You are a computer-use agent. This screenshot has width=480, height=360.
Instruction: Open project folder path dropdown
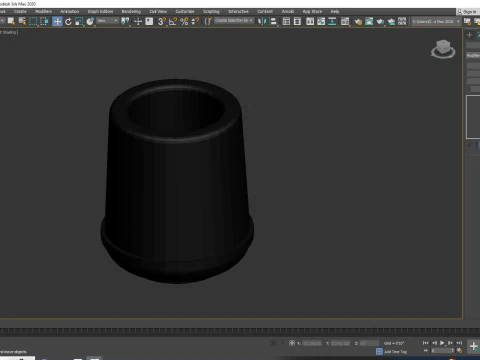[x=436, y=21]
